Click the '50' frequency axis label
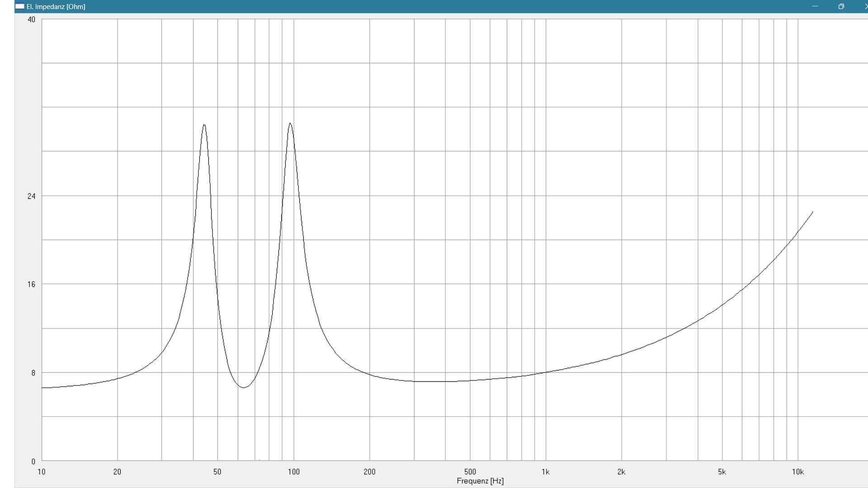This screenshot has width=868, height=488. click(217, 472)
